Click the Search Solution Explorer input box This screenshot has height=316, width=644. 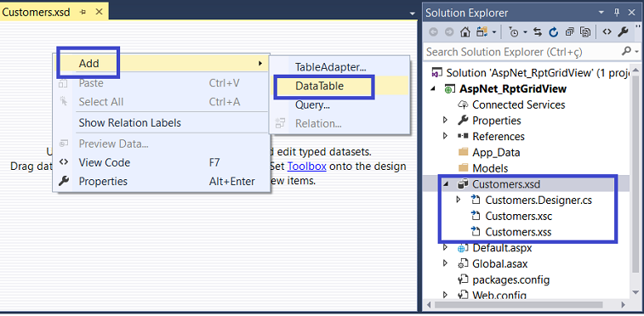point(521,52)
